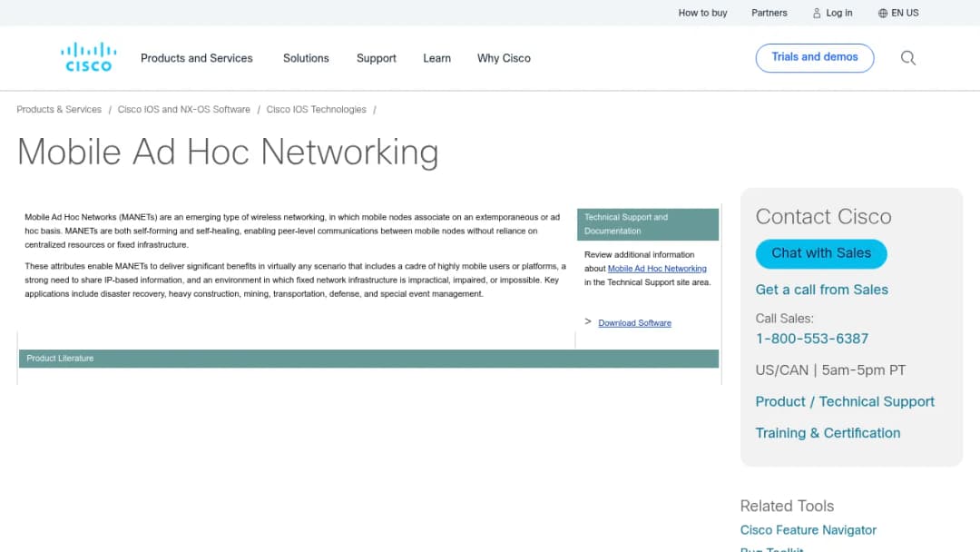Screen dimensions: 980x552
Task: Click the Cisco logo
Action: (x=88, y=57)
